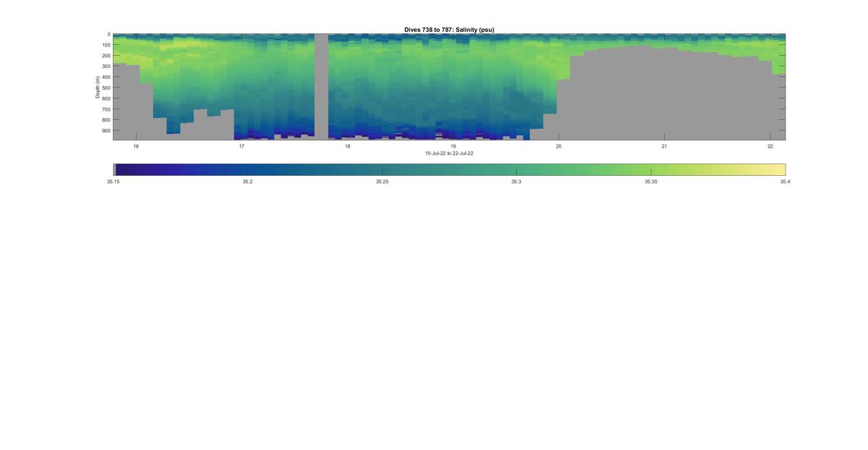Click depth tick label '800'

point(106,120)
